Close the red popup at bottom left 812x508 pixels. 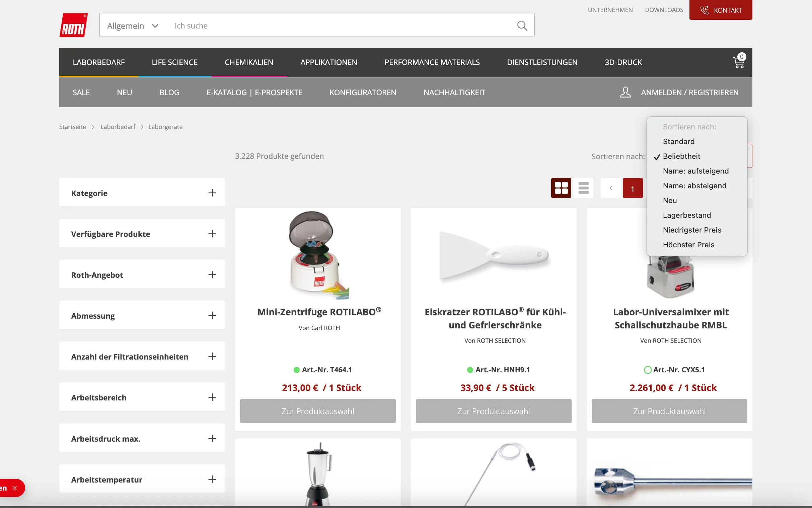pos(14,488)
